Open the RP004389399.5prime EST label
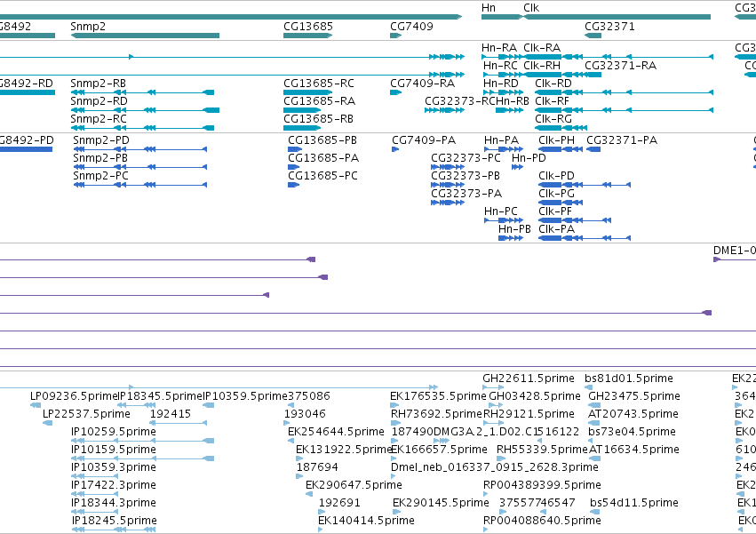756x534 pixels. tap(542, 485)
